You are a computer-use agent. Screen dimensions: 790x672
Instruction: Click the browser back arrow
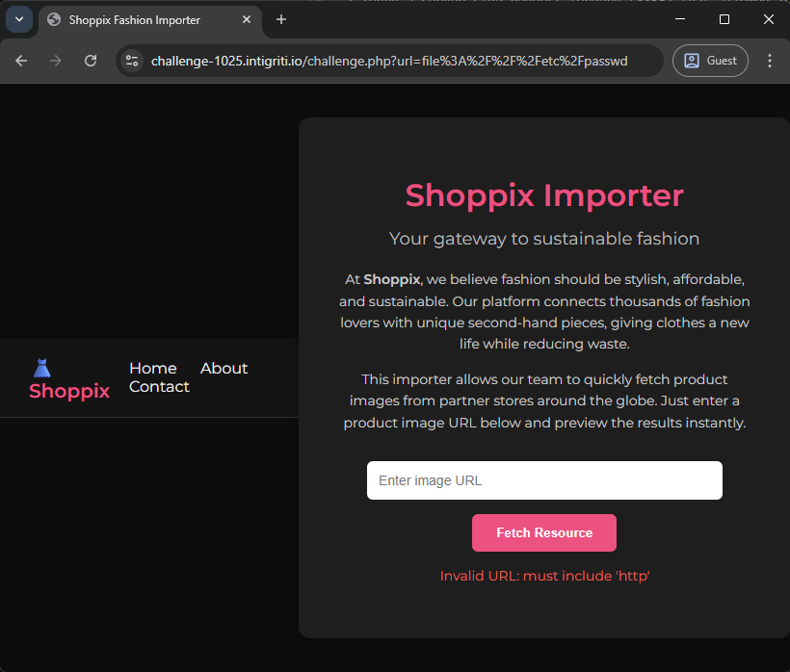[x=21, y=61]
